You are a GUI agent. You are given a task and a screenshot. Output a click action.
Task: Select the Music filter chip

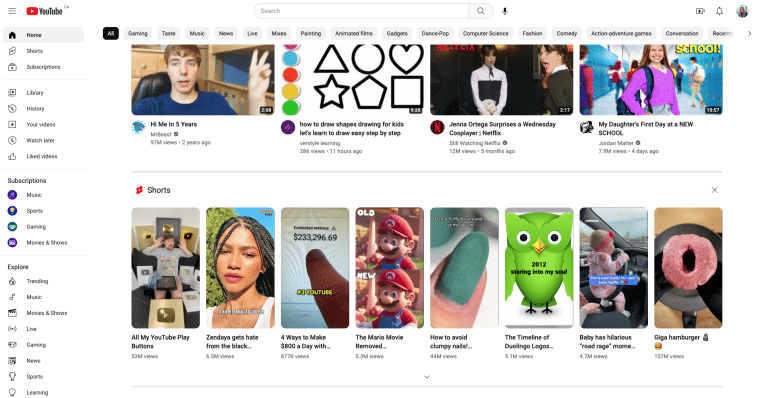tap(197, 33)
